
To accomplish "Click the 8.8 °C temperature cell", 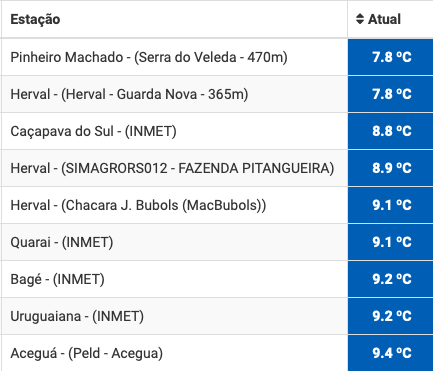I will (x=390, y=131).
